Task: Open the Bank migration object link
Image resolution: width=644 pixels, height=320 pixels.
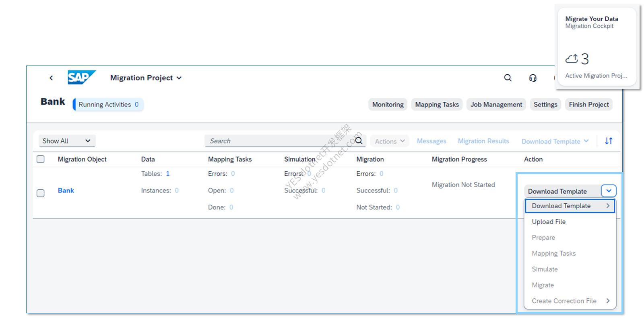Action: click(x=66, y=191)
